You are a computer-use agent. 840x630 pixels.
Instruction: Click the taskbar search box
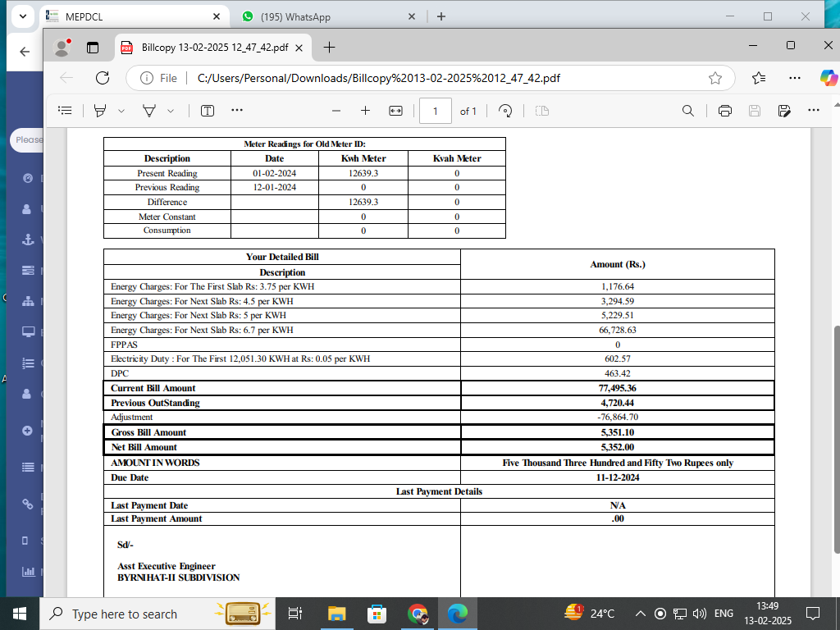157,614
